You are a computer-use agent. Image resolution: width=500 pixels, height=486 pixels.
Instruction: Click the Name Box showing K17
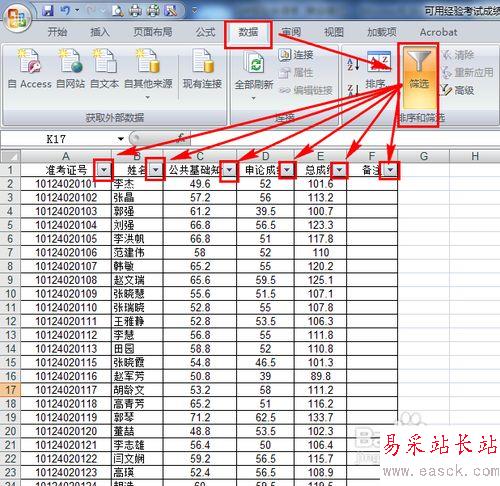coord(57,139)
